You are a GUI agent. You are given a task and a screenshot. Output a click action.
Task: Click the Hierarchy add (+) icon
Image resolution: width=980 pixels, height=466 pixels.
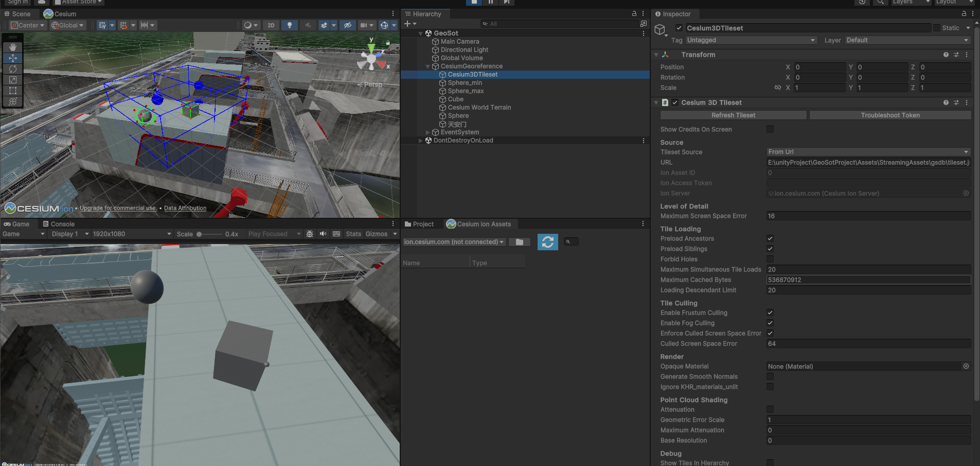click(x=408, y=24)
